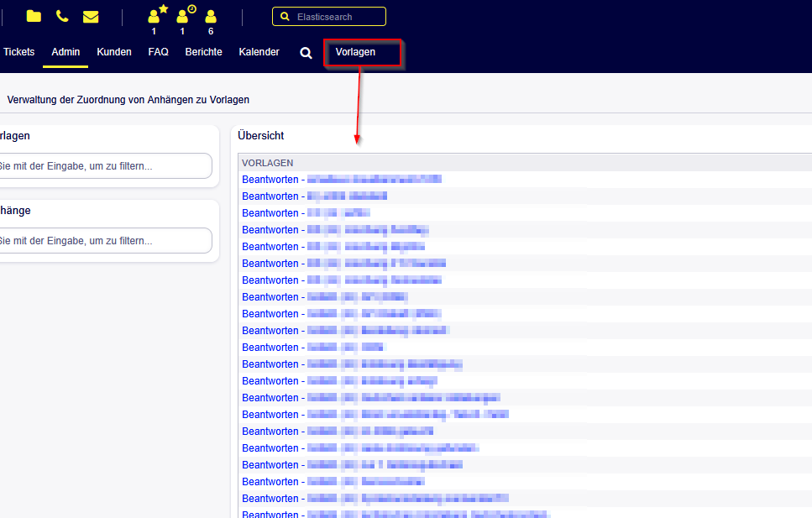Open the Vorlagen menu item
This screenshot has width=812, height=518.
[355, 52]
